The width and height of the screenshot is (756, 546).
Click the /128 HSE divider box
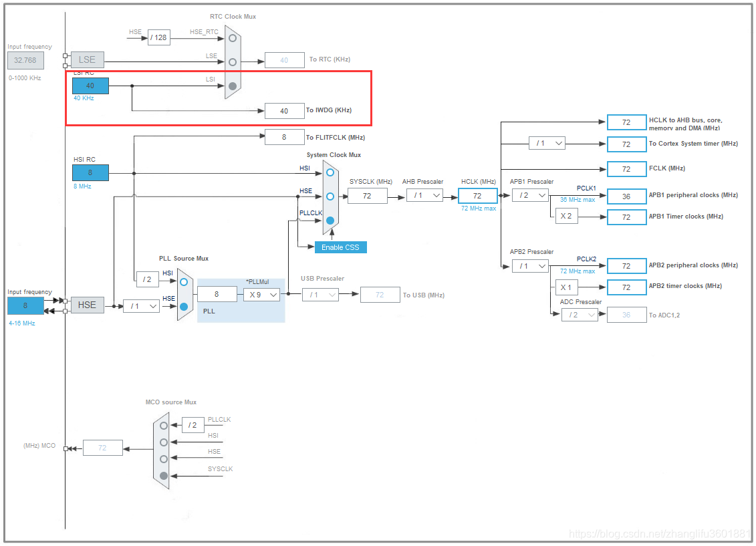[x=158, y=37]
